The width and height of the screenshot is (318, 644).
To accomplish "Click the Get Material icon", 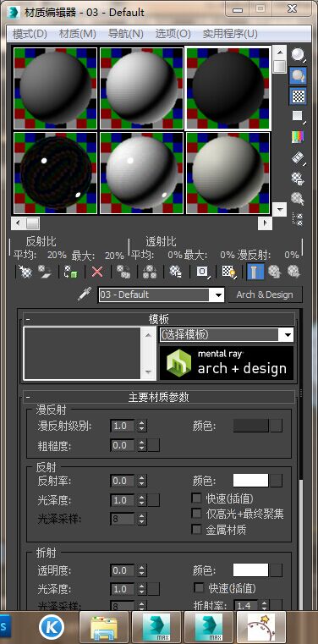I will (25, 272).
